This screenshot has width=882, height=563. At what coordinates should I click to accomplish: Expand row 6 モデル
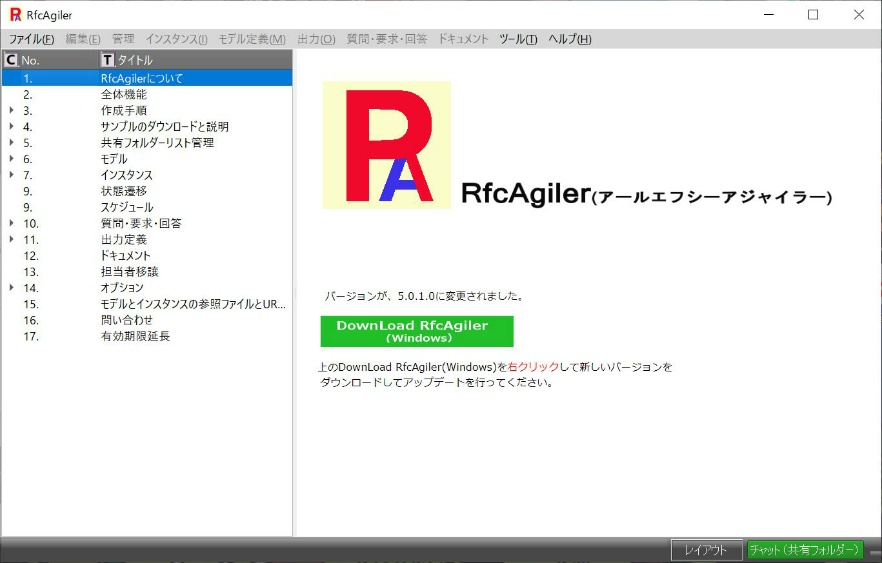(11, 159)
